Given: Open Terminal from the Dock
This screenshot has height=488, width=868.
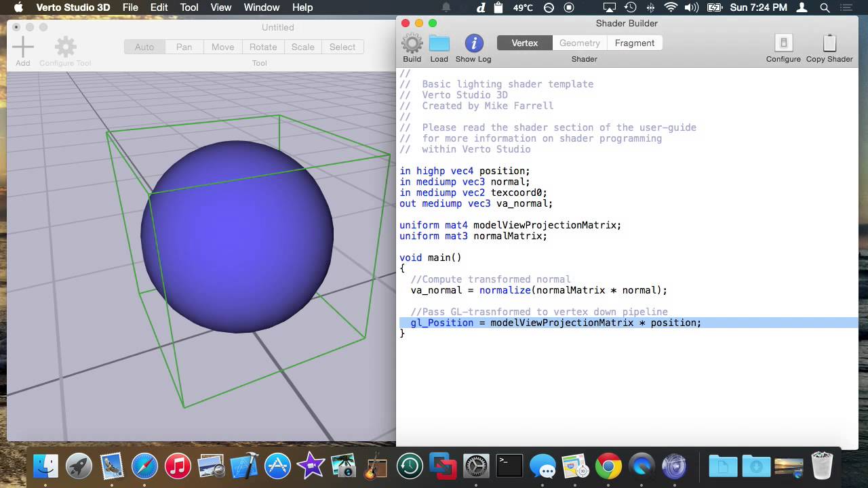Looking at the screenshot, I should click(509, 466).
